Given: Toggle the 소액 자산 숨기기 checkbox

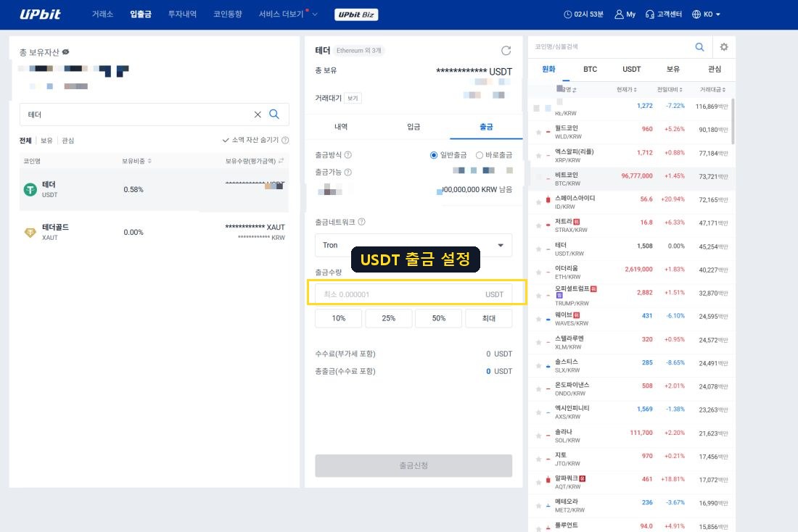Looking at the screenshot, I should [x=226, y=140].
